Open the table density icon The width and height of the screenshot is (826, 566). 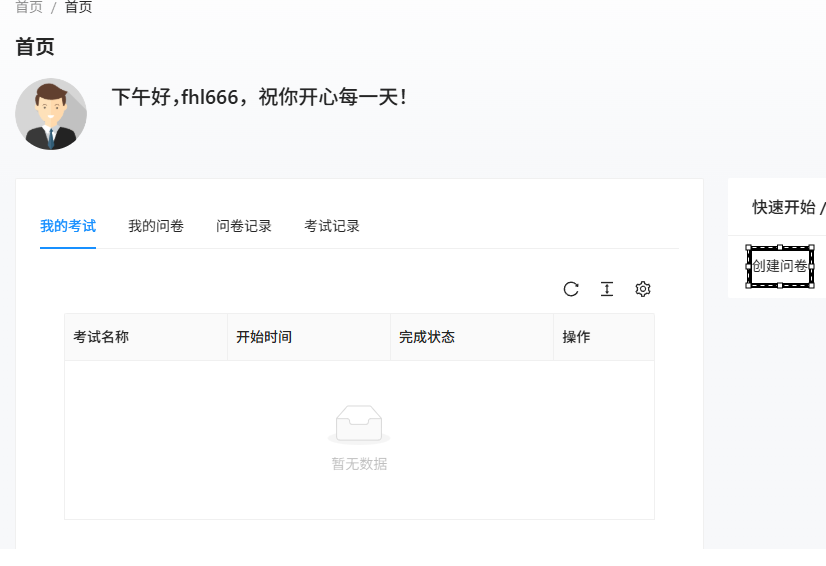607,289
